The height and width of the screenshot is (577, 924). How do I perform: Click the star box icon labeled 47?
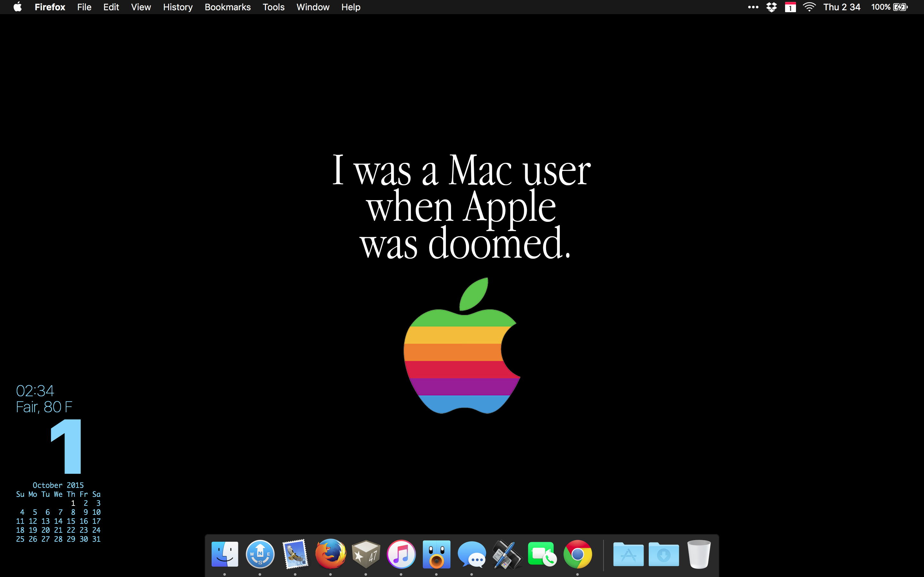[366, 554]
